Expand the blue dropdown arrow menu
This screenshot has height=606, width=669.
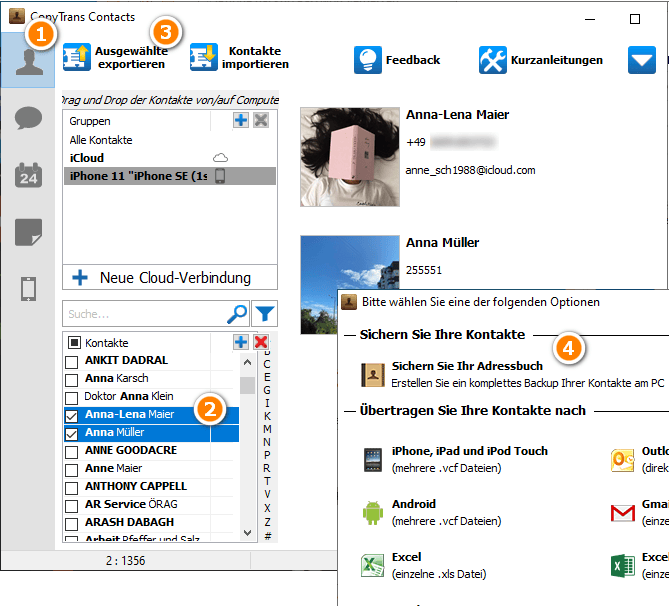point(641,60)
